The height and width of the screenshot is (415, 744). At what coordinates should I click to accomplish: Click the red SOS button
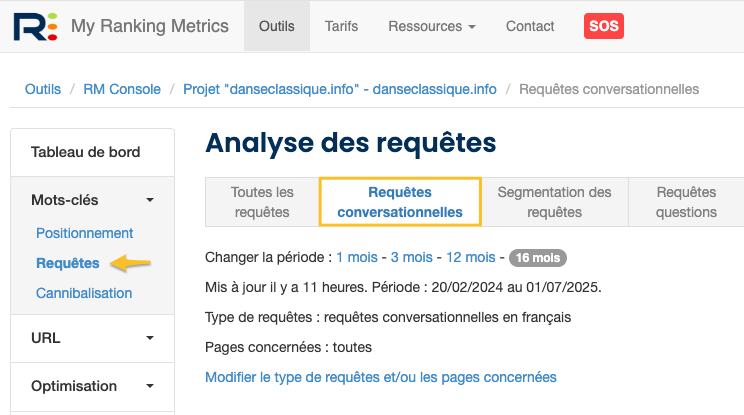(604, 26)
